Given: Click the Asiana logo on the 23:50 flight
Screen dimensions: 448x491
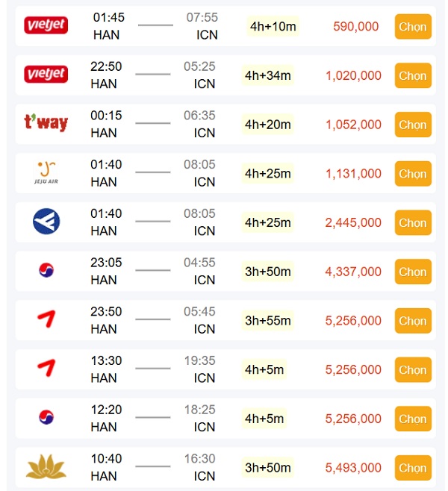Looking at the screenshot, I should pyautogui.click(x=46, y=320).
